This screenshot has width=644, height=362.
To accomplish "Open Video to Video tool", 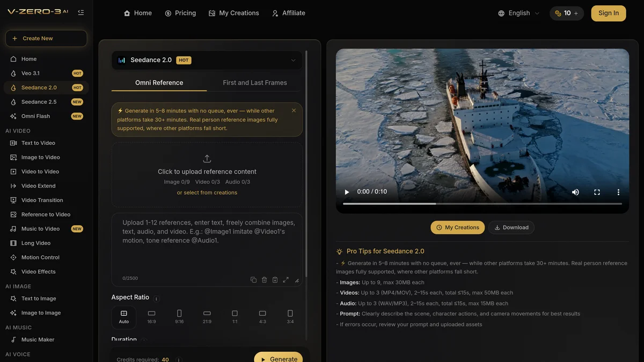I will click(x=46, y=172).
